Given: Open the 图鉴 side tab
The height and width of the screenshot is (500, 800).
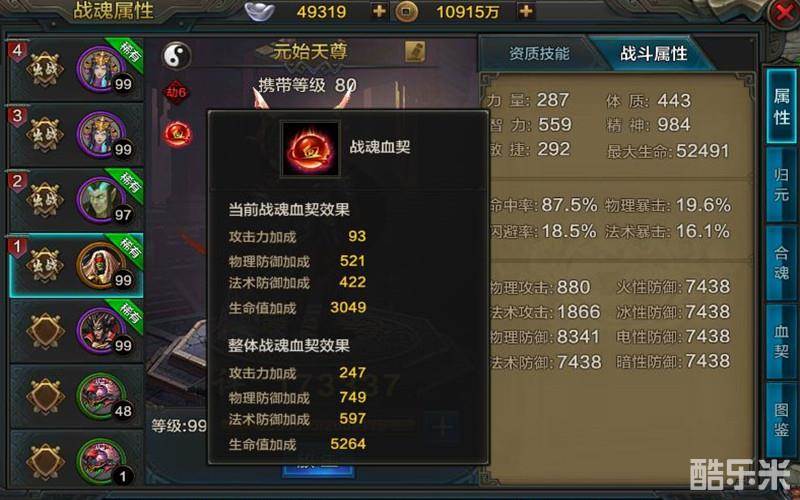Looking at the screenshot, I should [x=781, y=420].
